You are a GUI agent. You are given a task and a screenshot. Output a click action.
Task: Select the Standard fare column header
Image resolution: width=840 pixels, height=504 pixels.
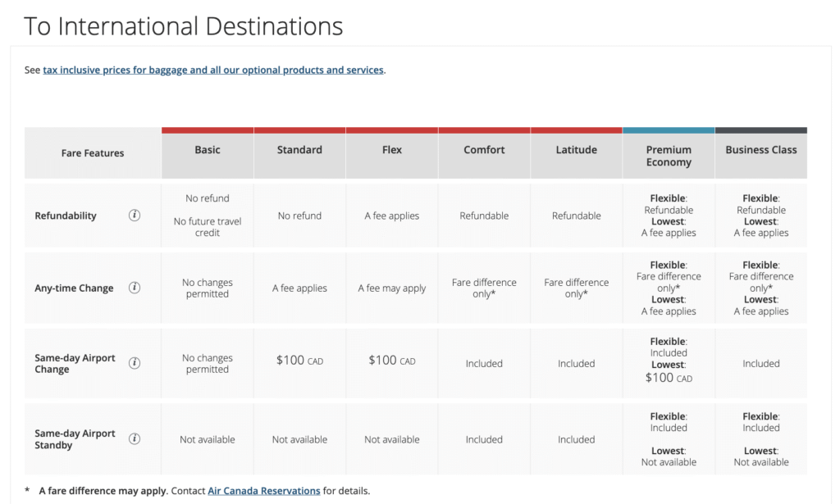pos(299,151)
